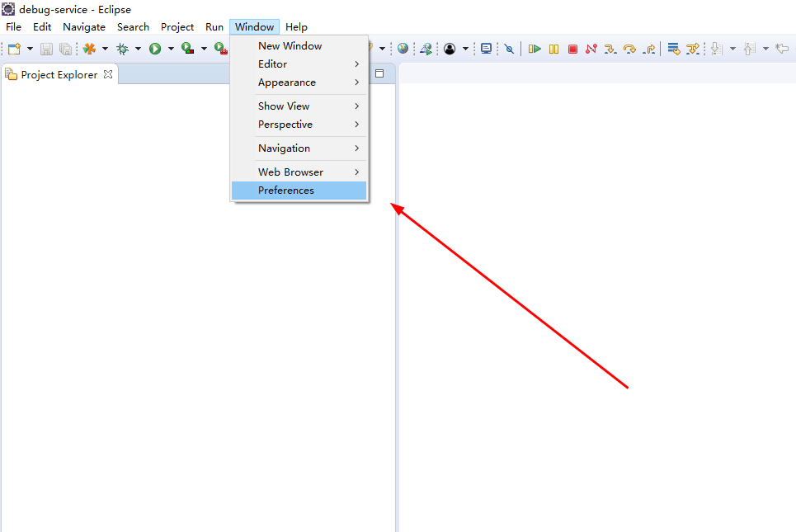Viewport: 796px width, 532px height.
Task: Click the red Terminate stop icon
Action: click(572, 49)
